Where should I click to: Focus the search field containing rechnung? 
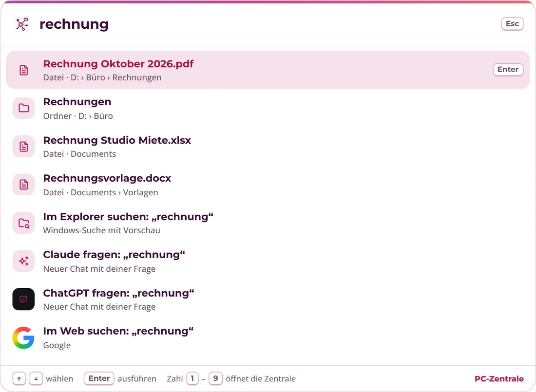(267, 24)
